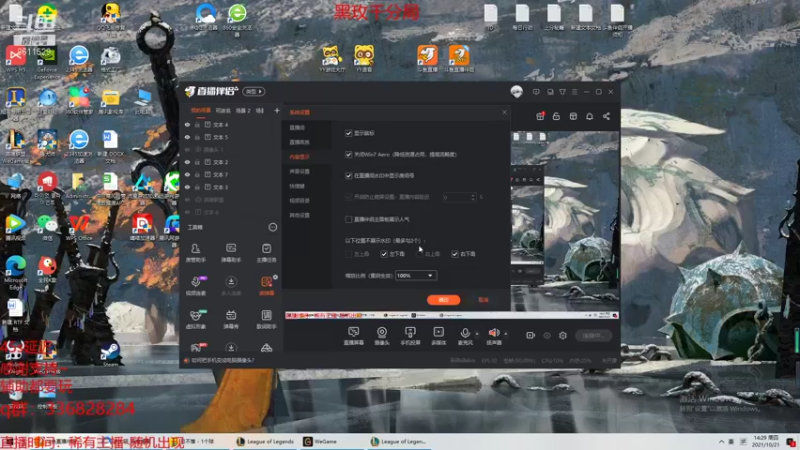Open the 其他设置 settings section

point(299,215)
